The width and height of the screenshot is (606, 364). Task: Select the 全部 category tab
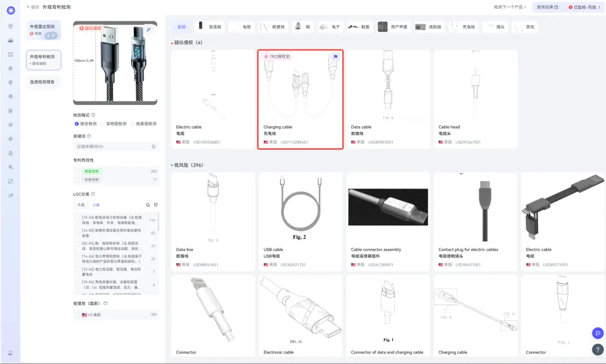pos(181,27)
